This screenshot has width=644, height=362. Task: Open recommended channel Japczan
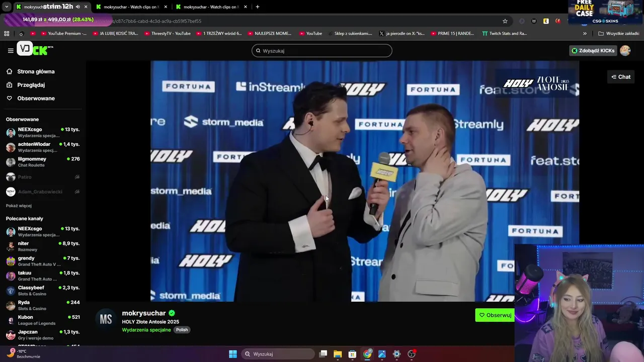[x=43, y=335]
